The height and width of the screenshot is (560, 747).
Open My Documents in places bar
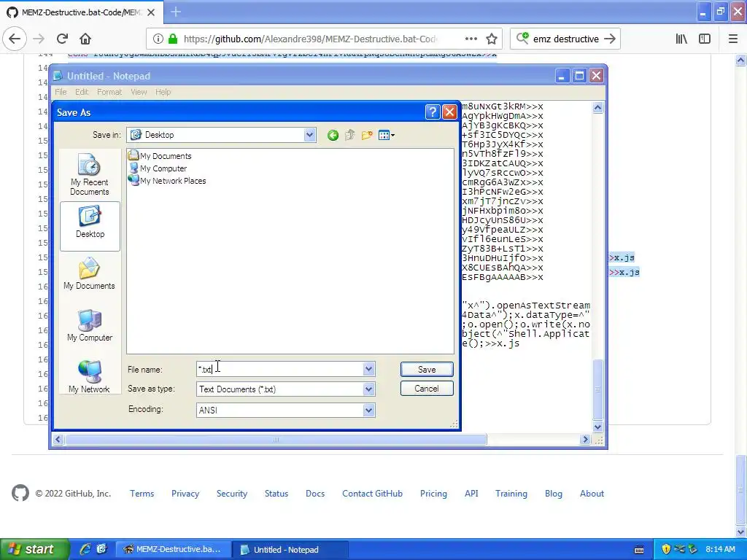pos(90,274)
